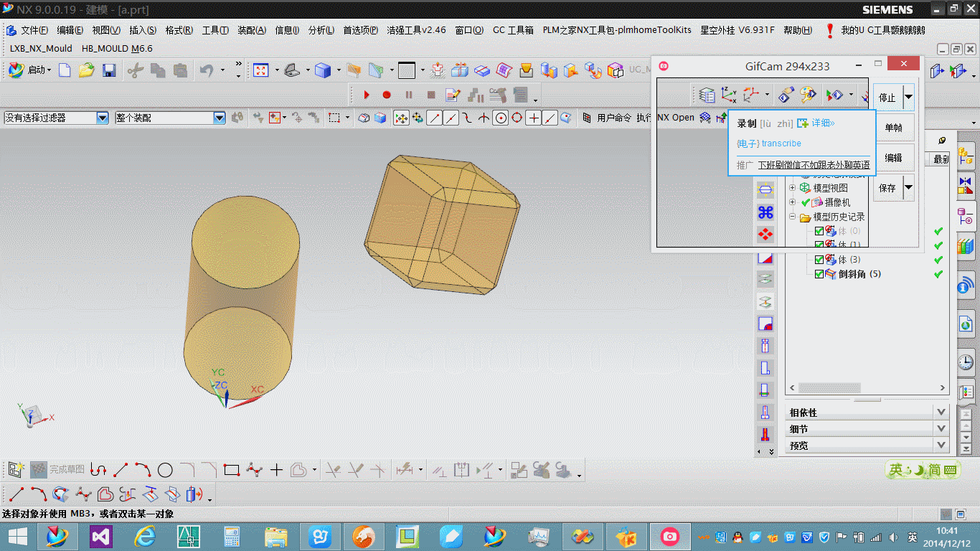Viewport: 980px width, 551px height.
Task: Open the 插入(S) menu
Action: pos(143,30)
